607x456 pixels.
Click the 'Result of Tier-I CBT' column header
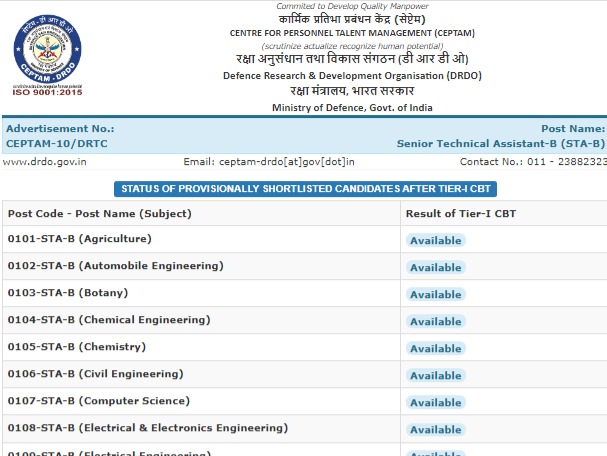pyautogui.click(x=461, y=214)
